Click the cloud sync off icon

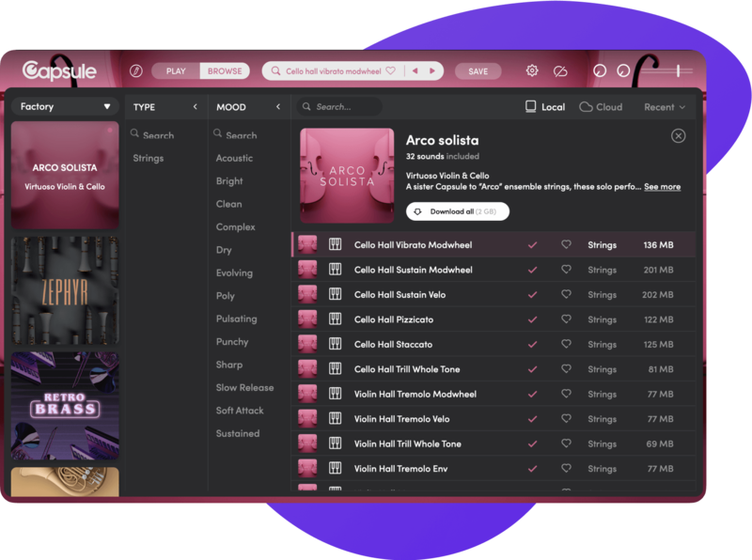point(560,71)
